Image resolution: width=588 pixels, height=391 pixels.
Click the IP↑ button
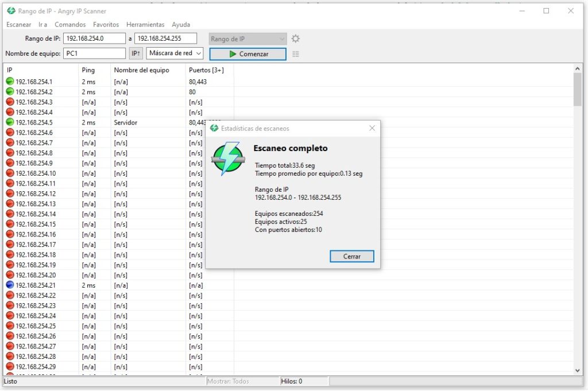coord(136,53)
